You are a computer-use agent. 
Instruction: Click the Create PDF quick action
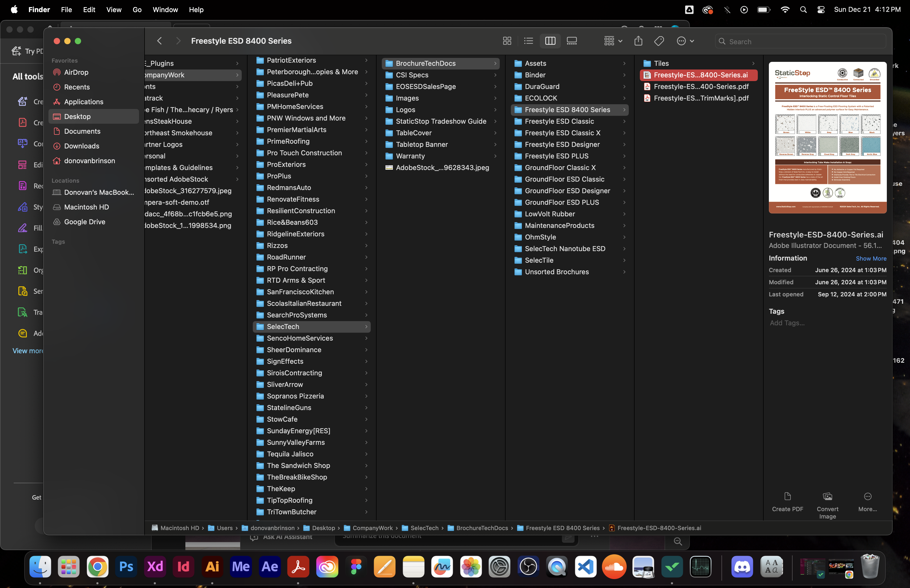pyautogui.click(x=787, y=501)
